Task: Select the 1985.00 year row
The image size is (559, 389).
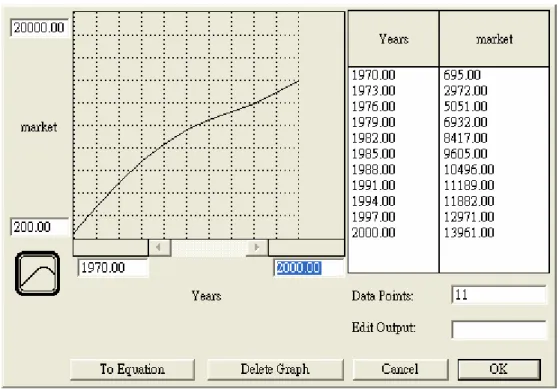Action: pos(373,154)
